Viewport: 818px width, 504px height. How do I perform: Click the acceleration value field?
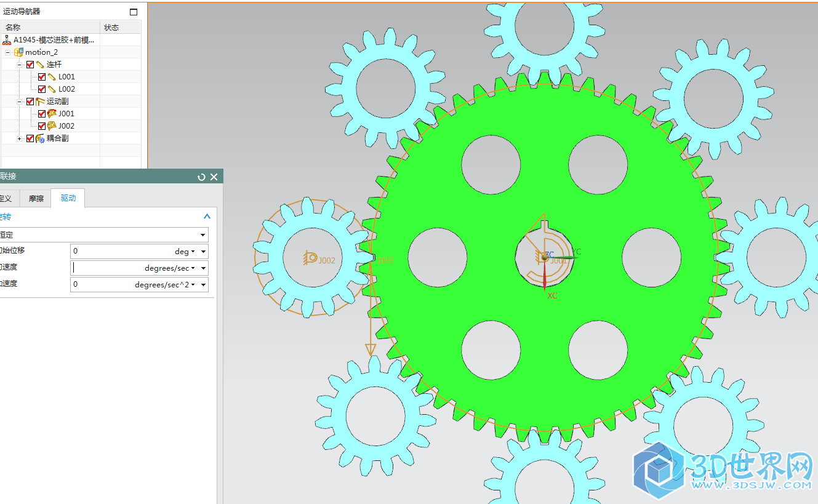[x=102, y=284]
